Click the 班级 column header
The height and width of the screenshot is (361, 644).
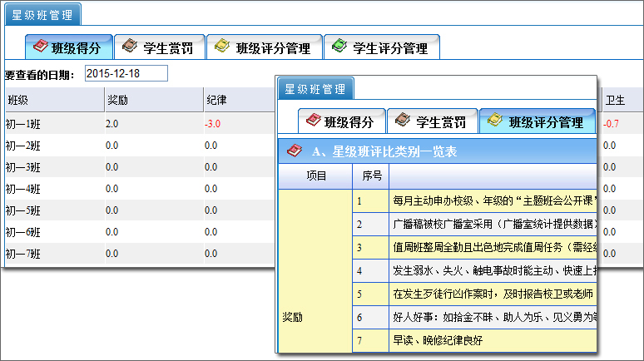[x=18, y=100]
